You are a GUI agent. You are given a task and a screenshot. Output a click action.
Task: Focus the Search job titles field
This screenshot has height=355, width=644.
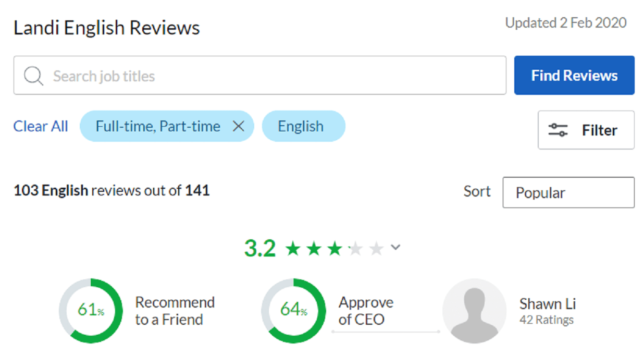(x=276, y=76)
